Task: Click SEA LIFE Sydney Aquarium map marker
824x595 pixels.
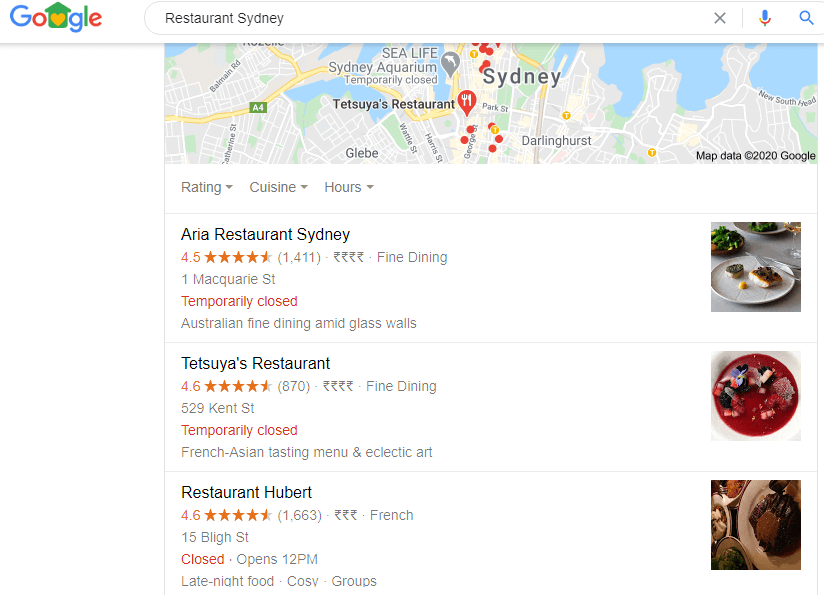Action: pos(450,64)
